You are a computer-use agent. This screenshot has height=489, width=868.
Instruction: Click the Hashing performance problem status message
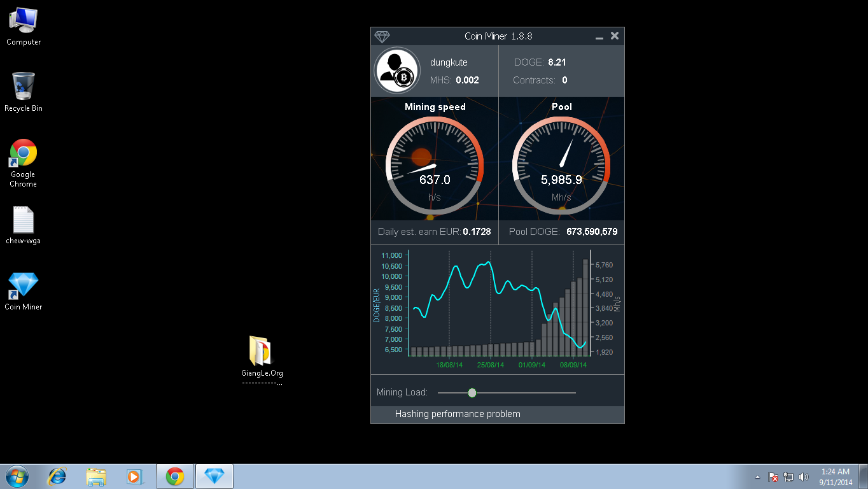point(458,414)
